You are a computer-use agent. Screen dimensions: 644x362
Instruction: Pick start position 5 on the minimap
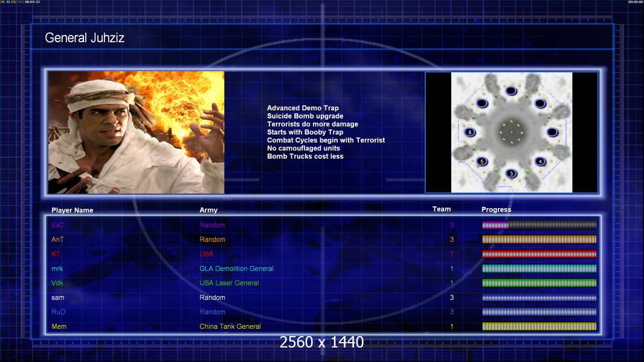pos(481,161)
